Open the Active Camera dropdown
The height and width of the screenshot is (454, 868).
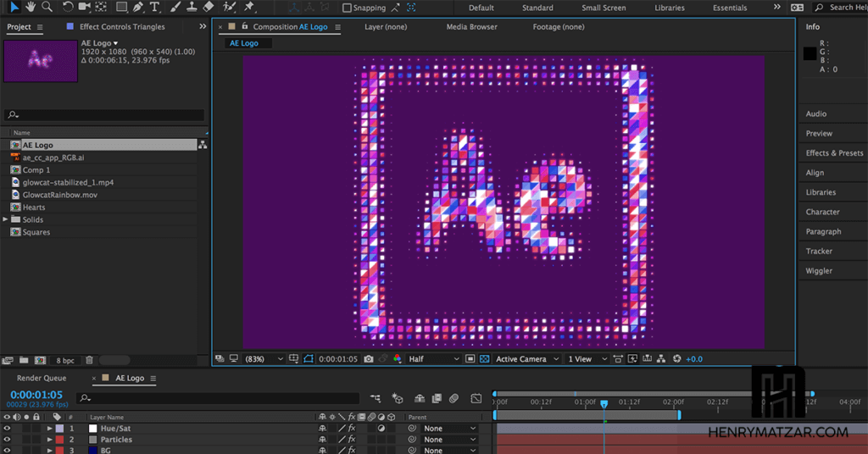(527, 359)
